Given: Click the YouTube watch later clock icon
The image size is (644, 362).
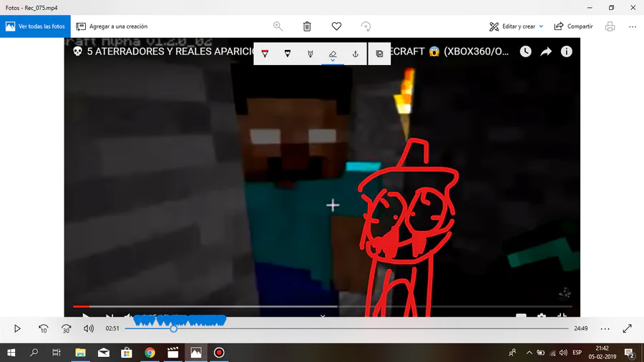Looking at the screenshot, I should pyautogui.click(x=525, y=52).
